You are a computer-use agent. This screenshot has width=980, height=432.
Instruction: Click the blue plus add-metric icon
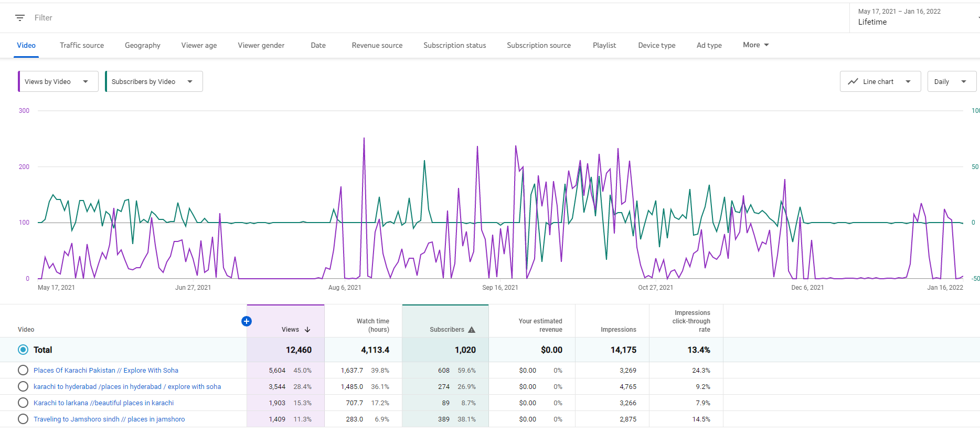click(x=247, y=321)
